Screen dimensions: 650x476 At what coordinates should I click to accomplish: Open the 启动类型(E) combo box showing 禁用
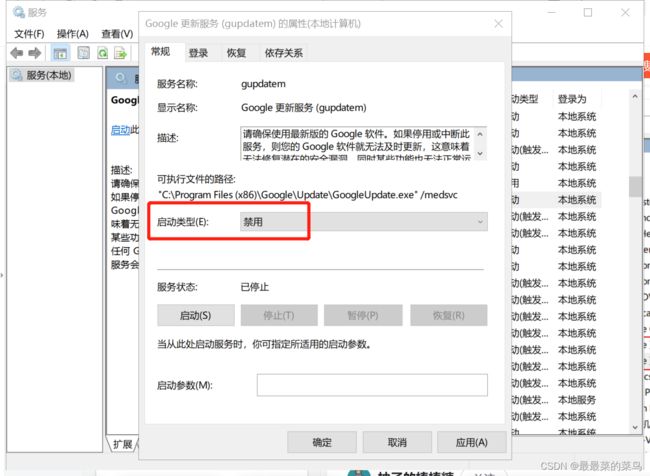364,222
